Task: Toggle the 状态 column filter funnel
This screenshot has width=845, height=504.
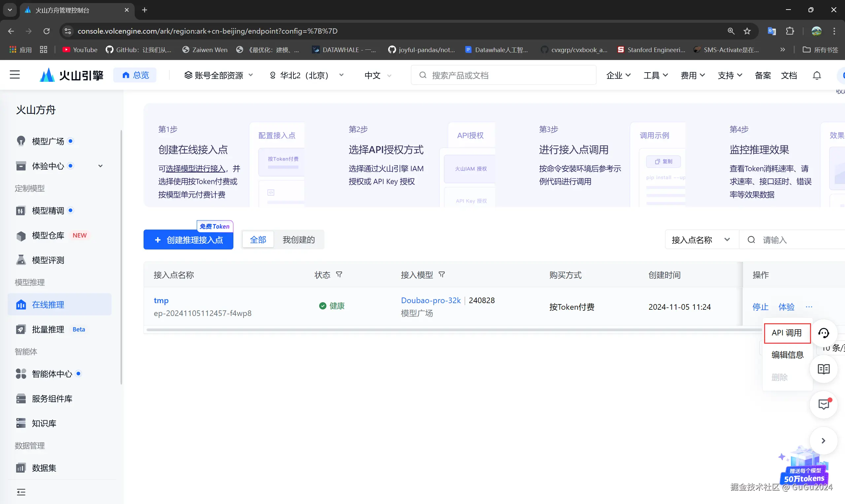Action: [x=339, y=274]
